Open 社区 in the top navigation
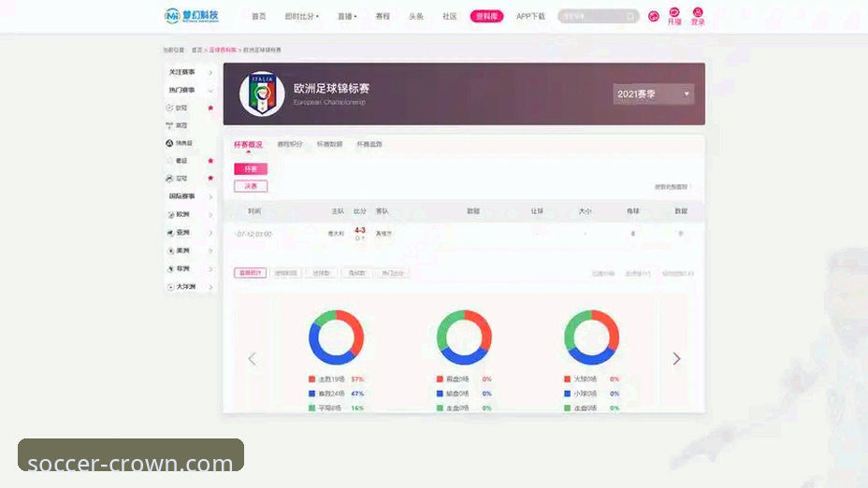 [450, 17]
